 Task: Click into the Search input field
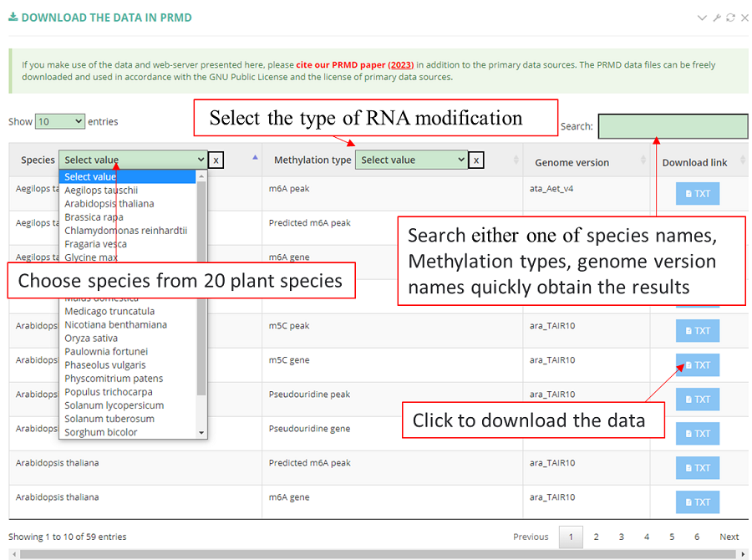(673, 126)
